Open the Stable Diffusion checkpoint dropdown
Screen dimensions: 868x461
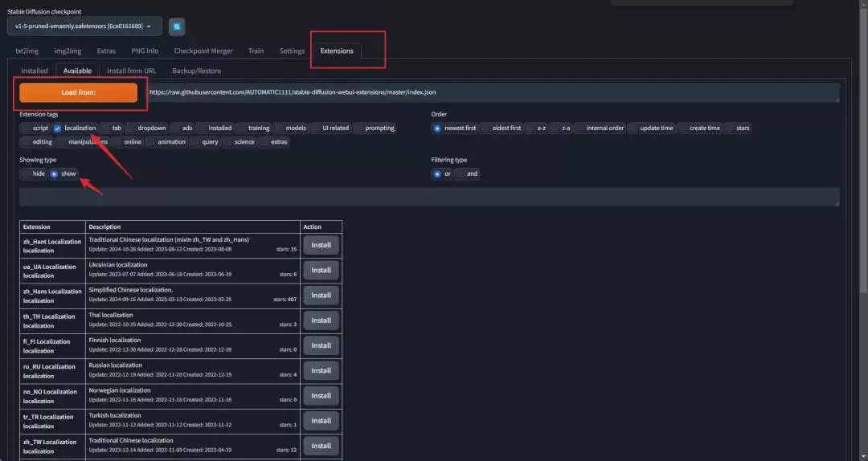(84, 27)
